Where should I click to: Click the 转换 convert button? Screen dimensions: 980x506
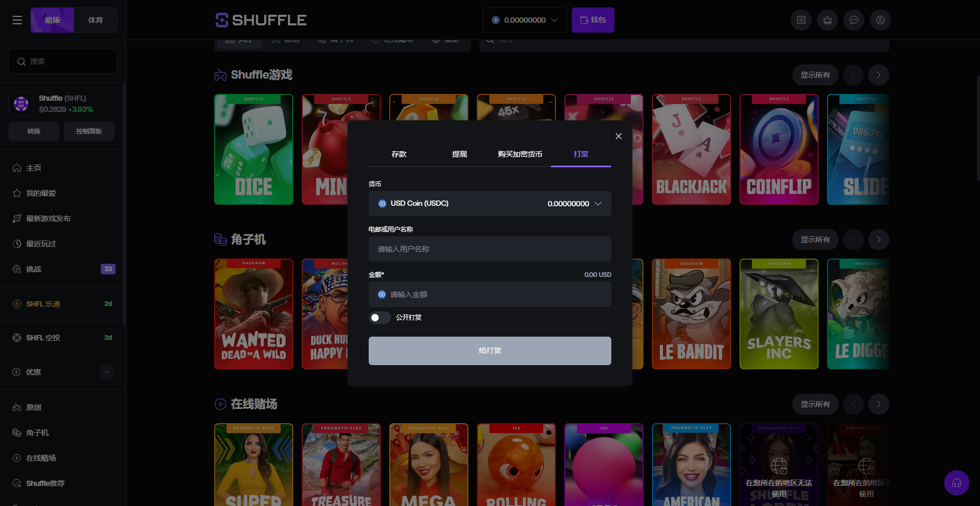tap(34, 131)
